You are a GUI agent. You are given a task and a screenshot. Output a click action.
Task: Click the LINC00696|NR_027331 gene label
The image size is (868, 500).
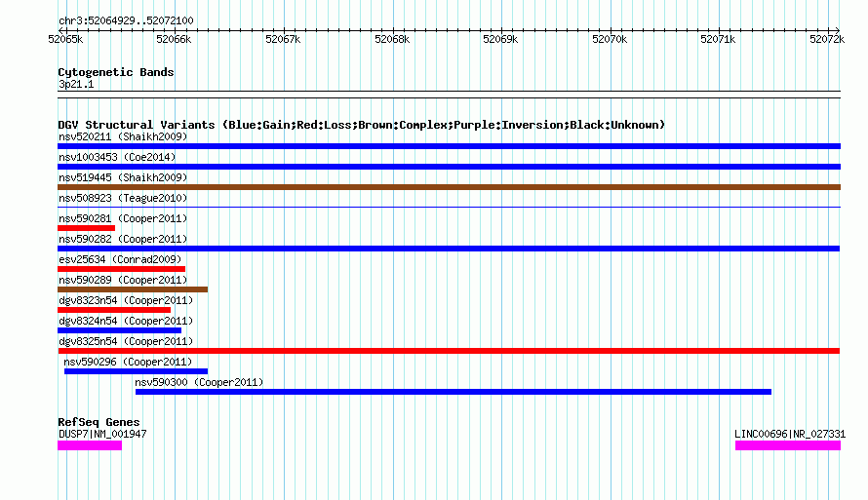pyautogui.click(x=790, y=434)
